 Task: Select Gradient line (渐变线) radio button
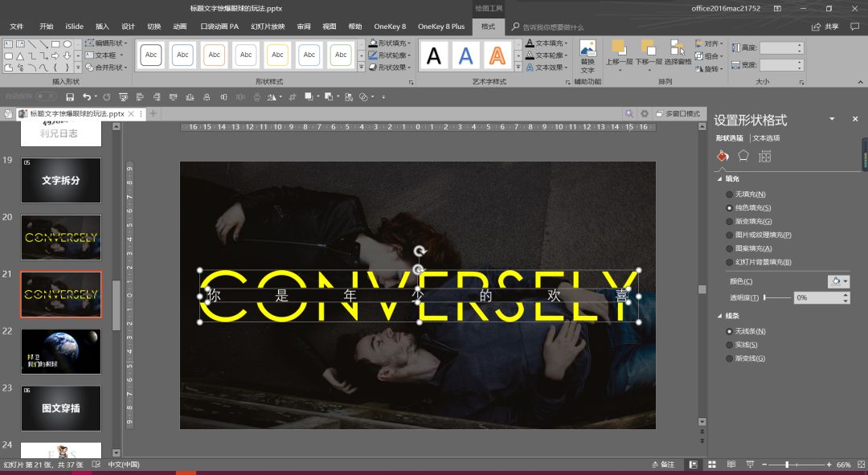(729, 358)
